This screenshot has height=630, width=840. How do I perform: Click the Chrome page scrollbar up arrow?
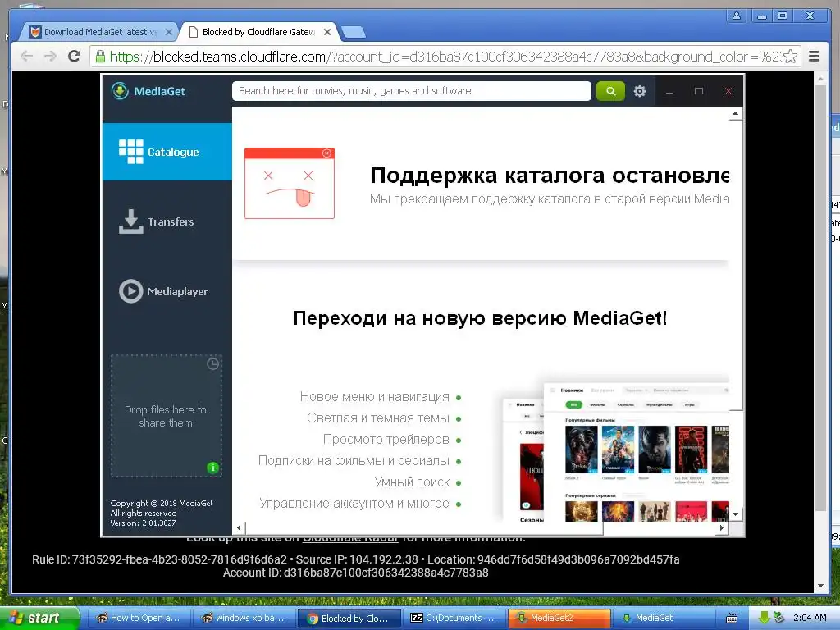820,79
